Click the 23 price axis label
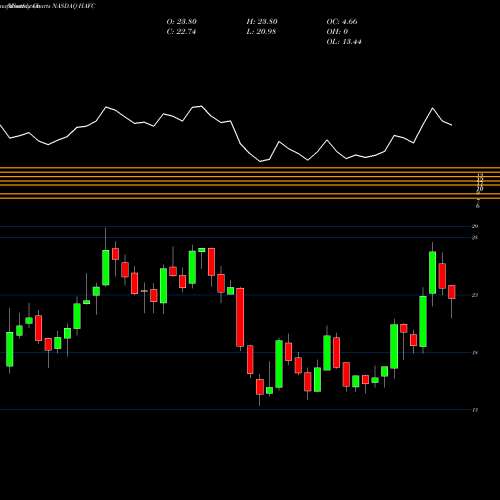 tap(475, 295)
